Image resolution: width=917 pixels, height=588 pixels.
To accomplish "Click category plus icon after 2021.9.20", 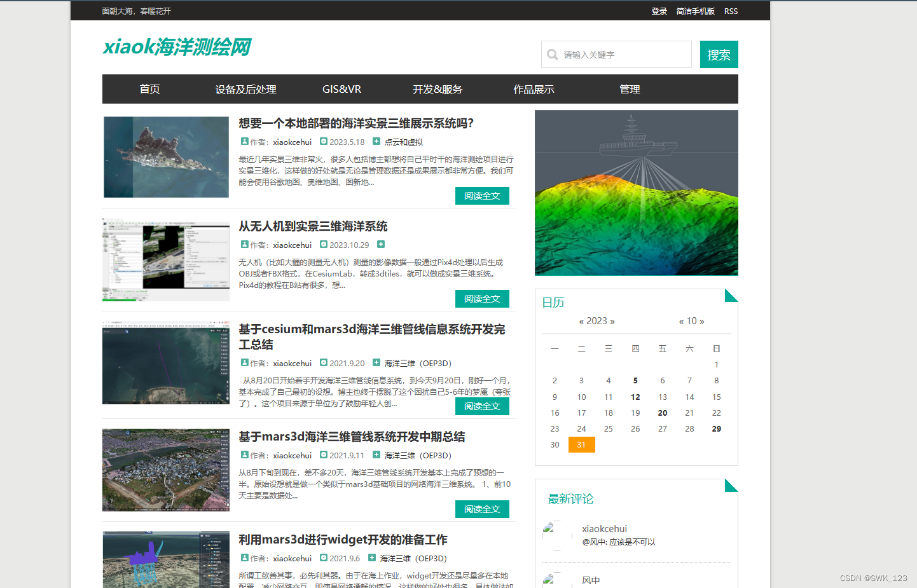I will point(376,363).
